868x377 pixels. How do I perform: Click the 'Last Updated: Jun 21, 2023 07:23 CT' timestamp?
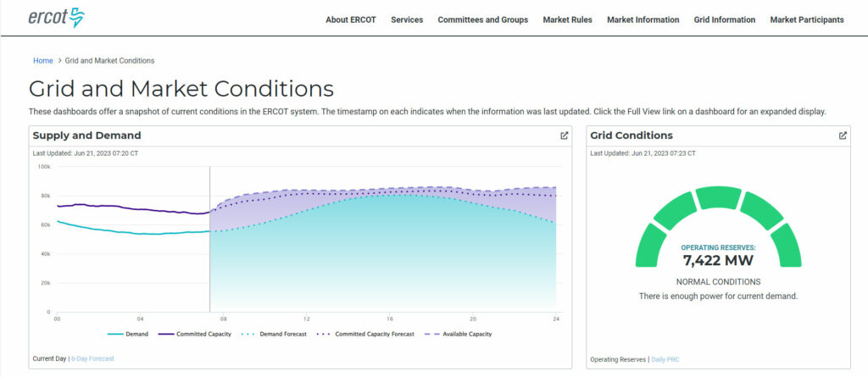pos(643,153)
